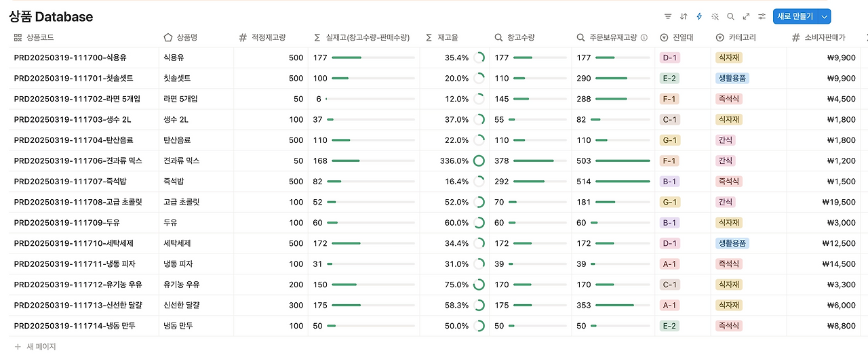Open the blue lightning automation icon
The height and width of the screenshot is (355, 868).
[x=699, y=16]
